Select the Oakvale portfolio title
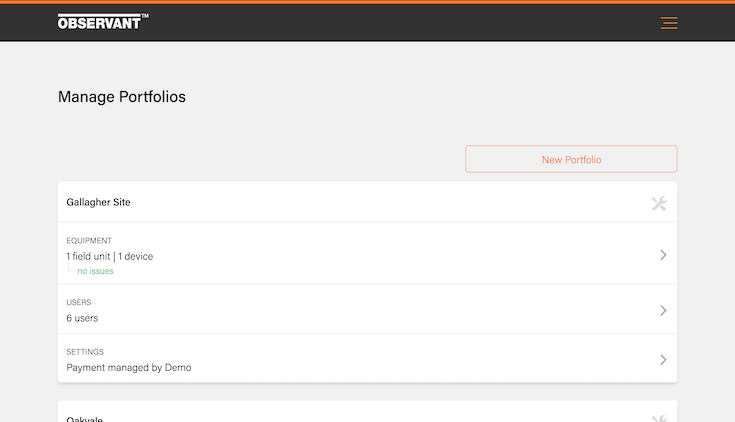Viewport: 735px width, 422px height. 84,419
